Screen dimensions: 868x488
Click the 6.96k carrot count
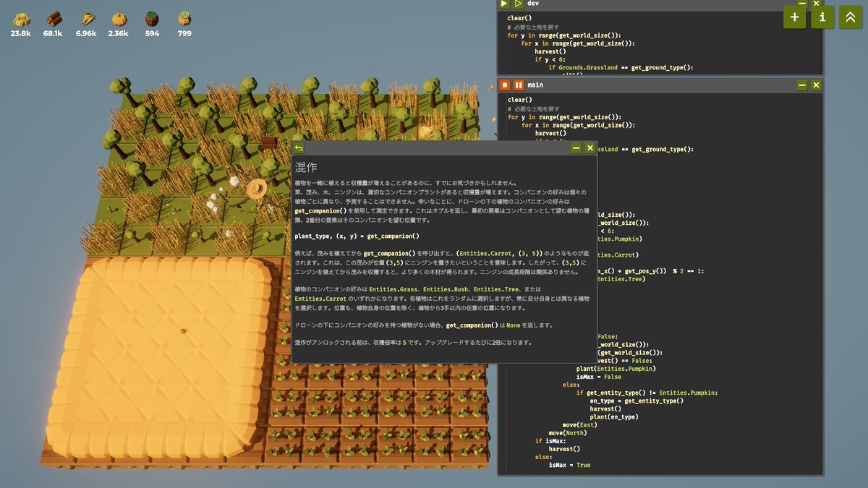(86, 33)
